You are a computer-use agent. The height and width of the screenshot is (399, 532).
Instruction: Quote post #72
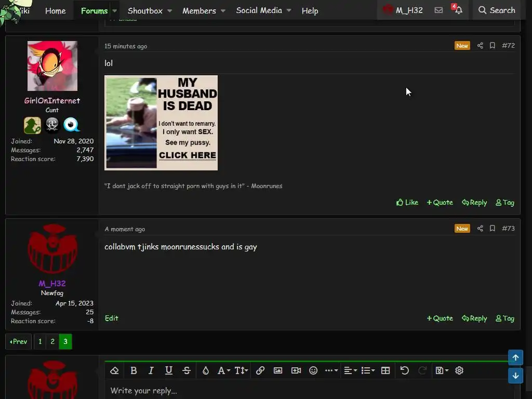tap(440, 202)
